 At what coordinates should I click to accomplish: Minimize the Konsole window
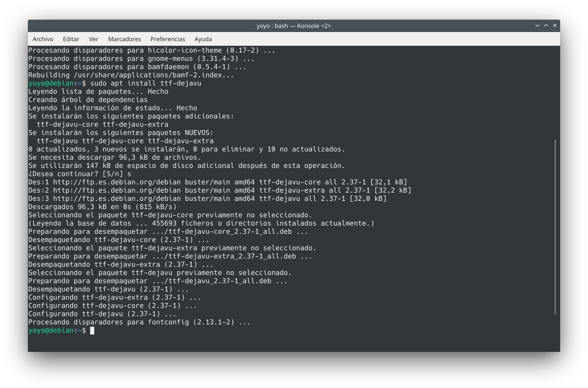(x=538, y=26)
